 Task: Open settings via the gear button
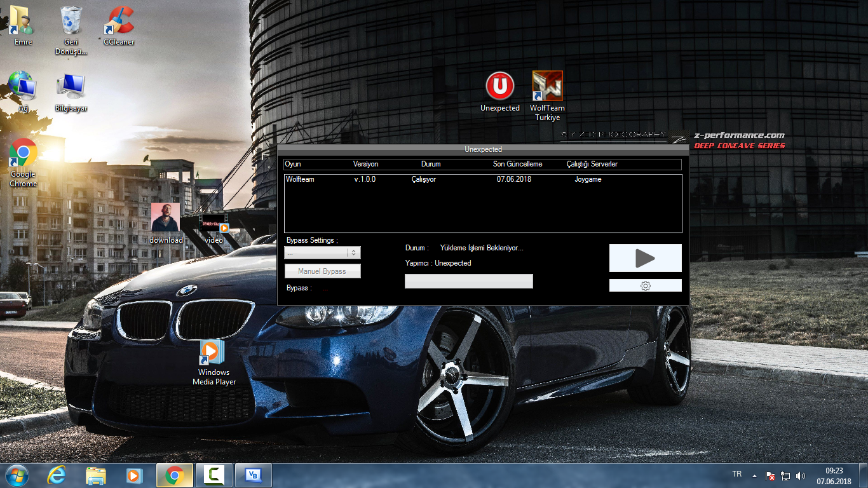click(x=645, y=286)
